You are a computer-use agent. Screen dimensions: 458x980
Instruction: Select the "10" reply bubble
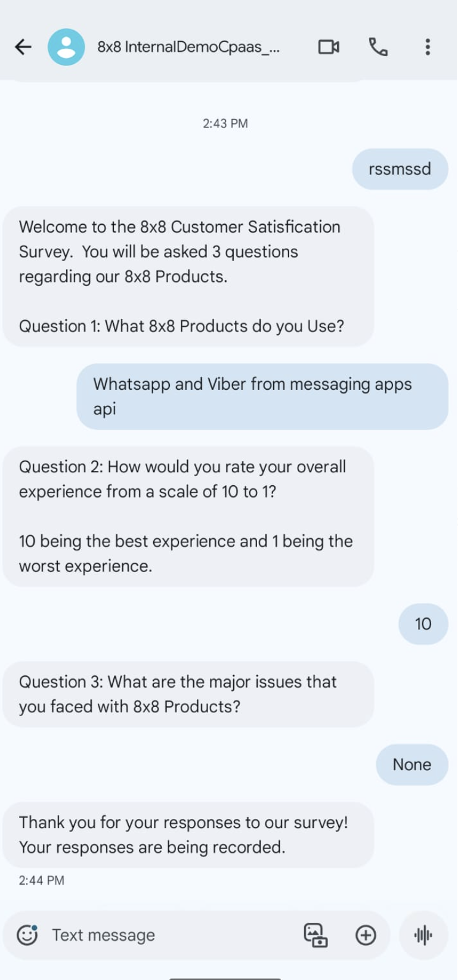[x=423, y=624]
